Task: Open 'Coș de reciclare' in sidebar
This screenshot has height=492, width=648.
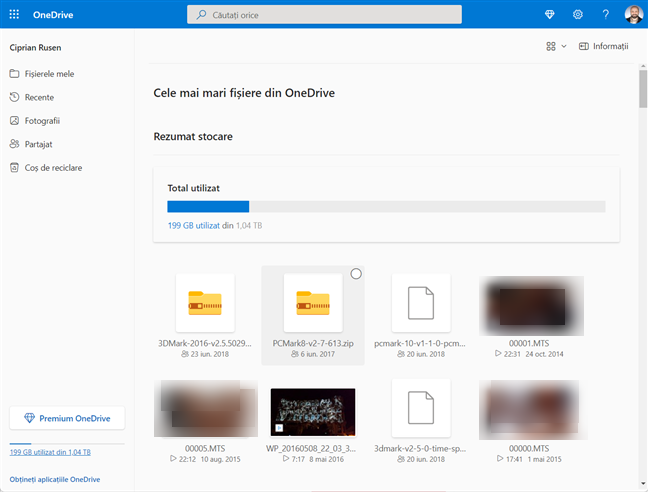Action: pyautogui.click(x=46, y=168)
